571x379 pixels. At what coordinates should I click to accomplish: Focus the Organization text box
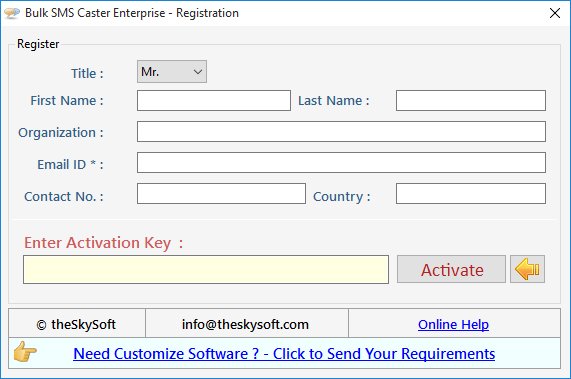pos(341,131)
